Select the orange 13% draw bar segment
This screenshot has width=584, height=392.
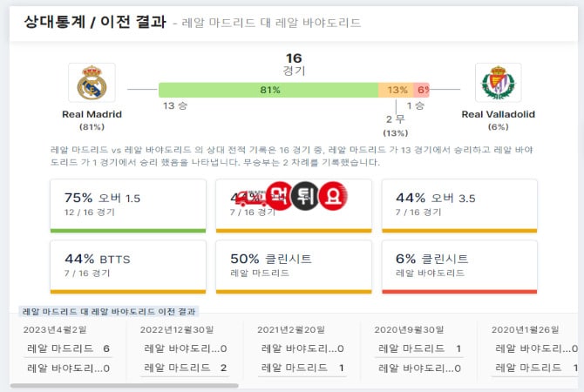tap(396, 90)
